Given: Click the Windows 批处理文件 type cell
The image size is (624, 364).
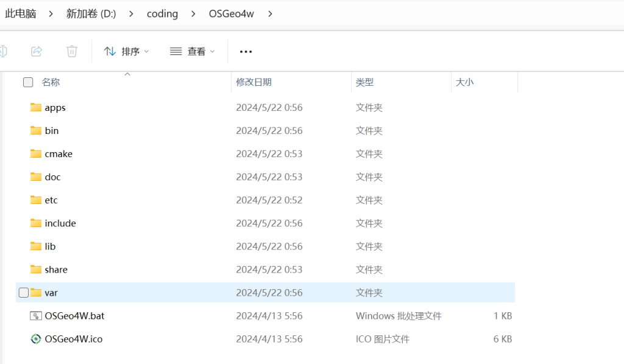Looking at the screenshot, I should (399, 316).
